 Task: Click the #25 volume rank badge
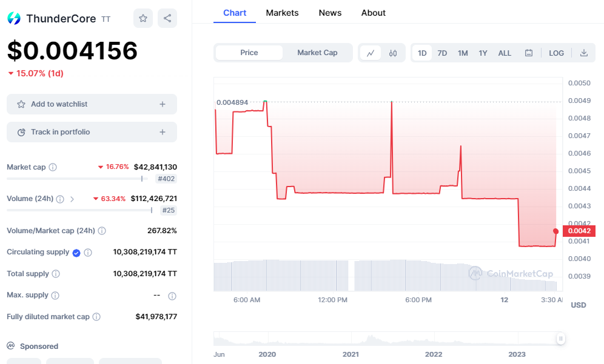[169, 210]
